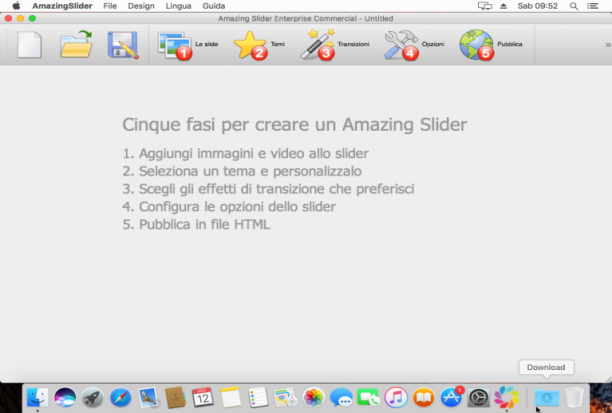Screen dimensions: 612x413
Task: Open the Trash in the Dock
Action: click(x=574, y=398)
